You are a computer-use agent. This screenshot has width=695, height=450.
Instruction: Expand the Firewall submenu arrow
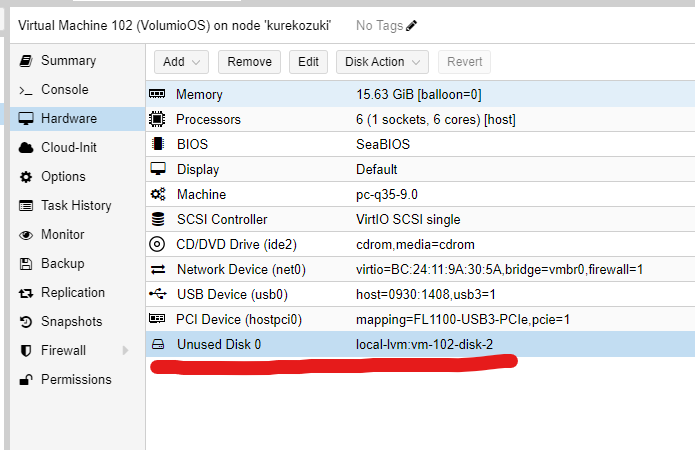pos(125,351)
